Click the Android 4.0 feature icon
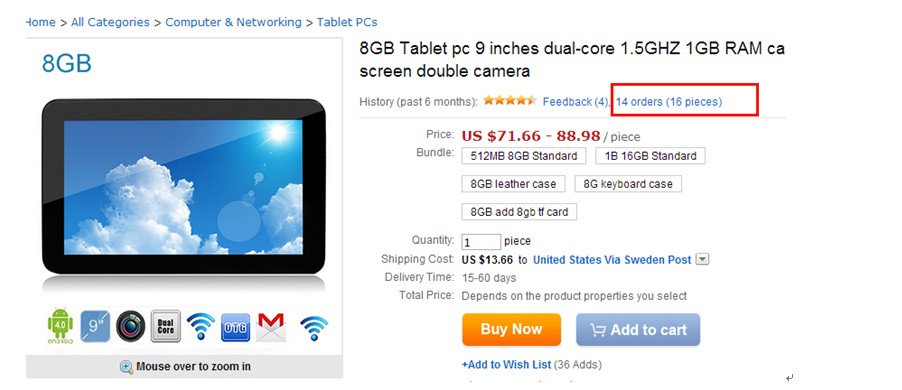Image resolution: width=902 pixels, height=390 pixels. 60,326
